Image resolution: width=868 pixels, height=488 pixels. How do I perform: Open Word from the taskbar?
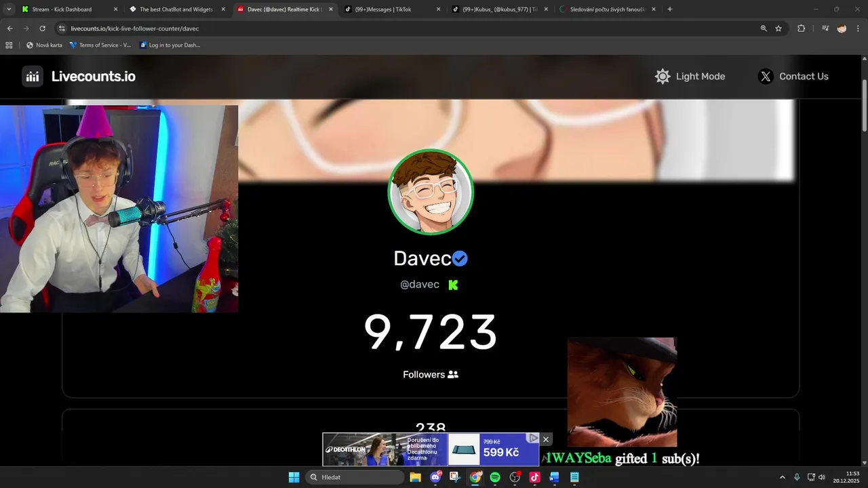tap(554, 477)
